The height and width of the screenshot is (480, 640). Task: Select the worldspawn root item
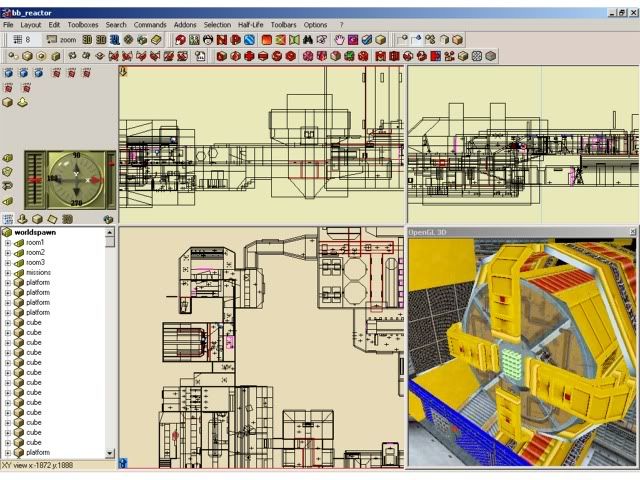(x=35, y=232)
